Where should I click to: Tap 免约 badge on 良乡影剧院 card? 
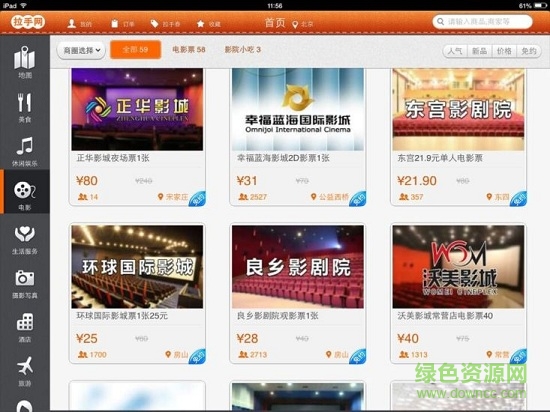pyautogui.click(x=358, y=357)
